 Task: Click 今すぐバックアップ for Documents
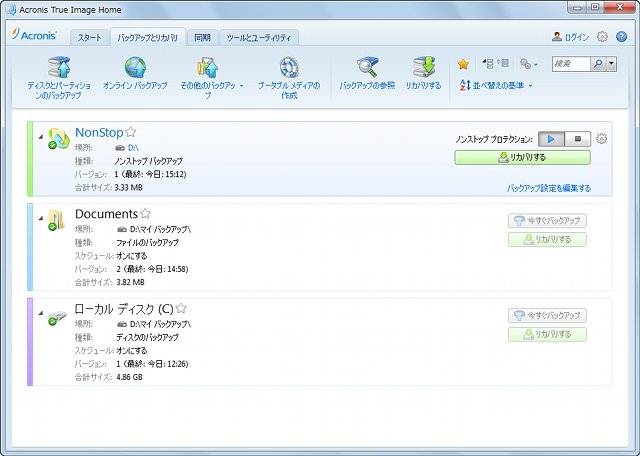point(547,221)
